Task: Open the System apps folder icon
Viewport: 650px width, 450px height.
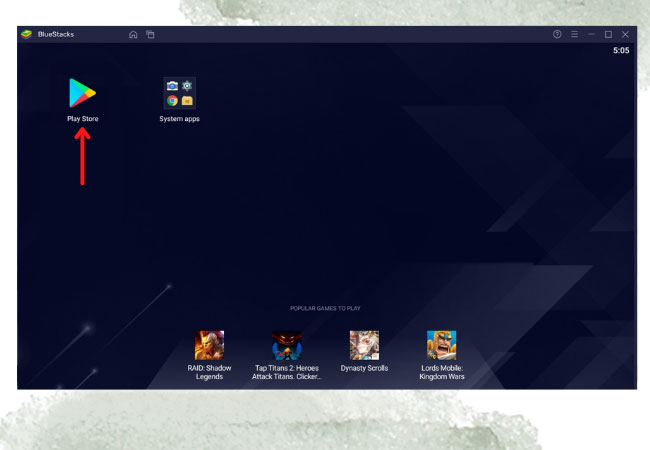Action: (179, 93)
